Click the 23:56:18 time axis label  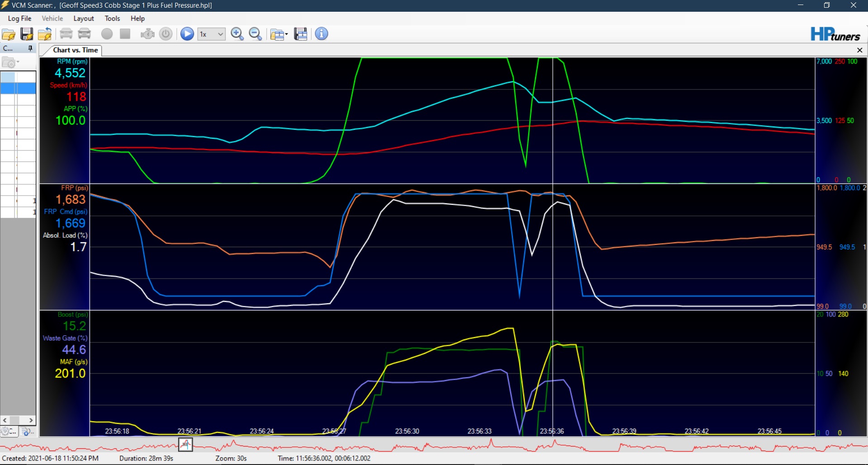click(x=117, y=431)
